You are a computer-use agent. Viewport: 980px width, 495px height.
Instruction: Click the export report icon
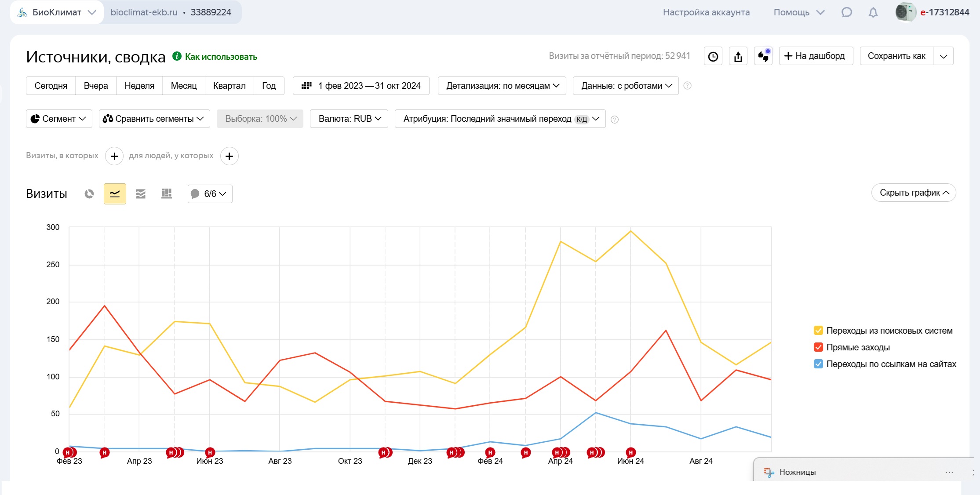click(x=738, y=56)
